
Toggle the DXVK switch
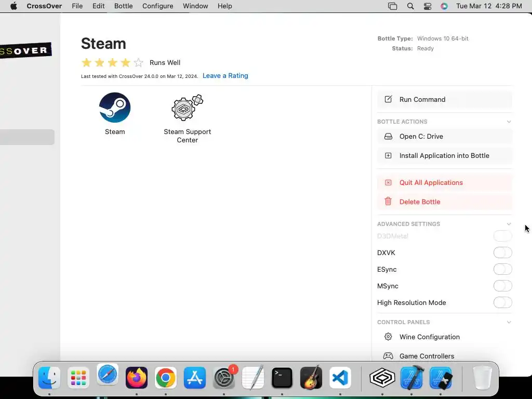point(502,252)
